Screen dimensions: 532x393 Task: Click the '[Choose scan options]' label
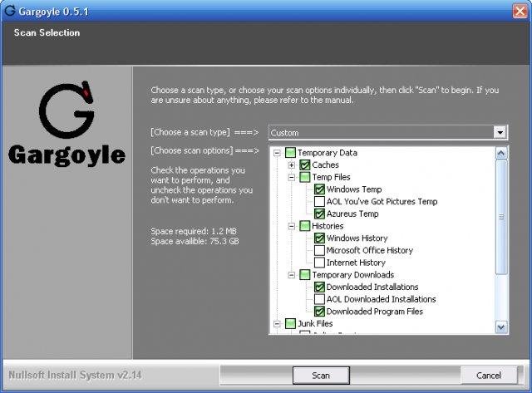point(192,150)
